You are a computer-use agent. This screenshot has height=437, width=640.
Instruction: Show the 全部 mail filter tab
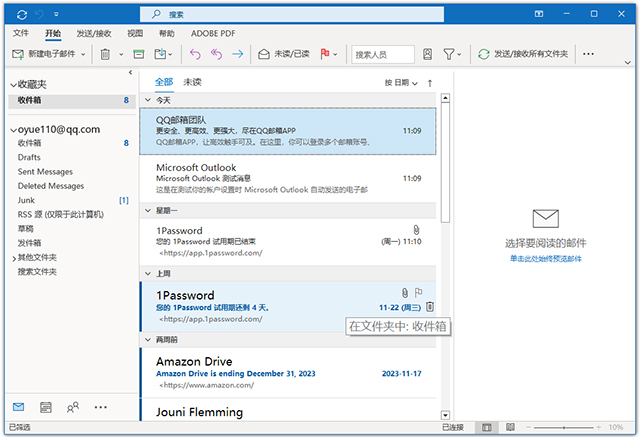(164, 82)
